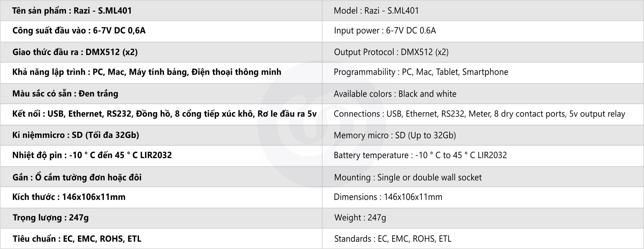Click the Tiêu chuẩn EC, EMC cell
This screenshot has width=644, height=249.
pos(77,239)
